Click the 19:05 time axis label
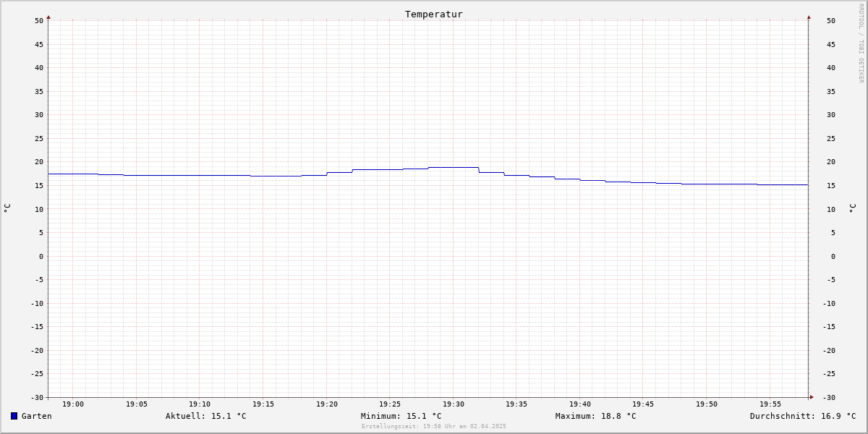 (x=137, y=404)
